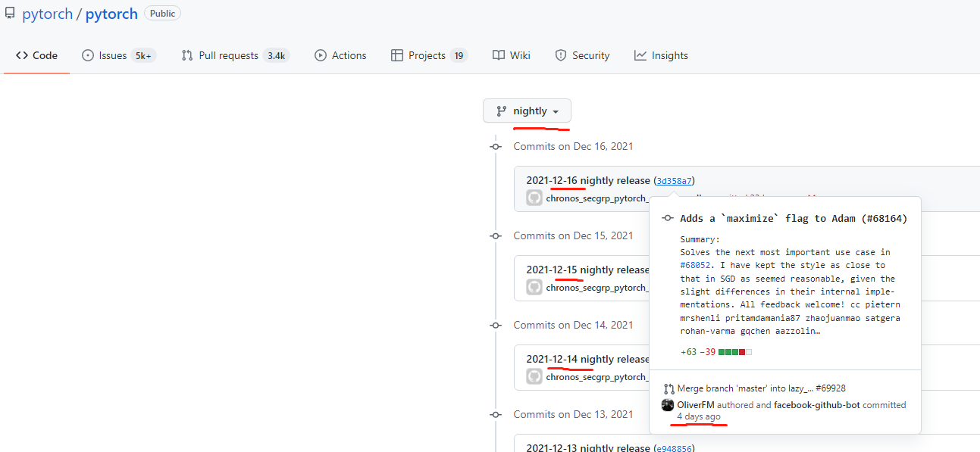This screenshot has height=452, width=980.
Task: Open the Security tab
Action: [582, 55]
